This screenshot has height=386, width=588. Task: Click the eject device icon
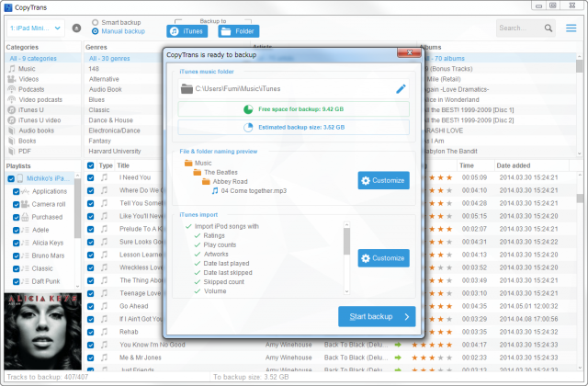coord(76,28)
